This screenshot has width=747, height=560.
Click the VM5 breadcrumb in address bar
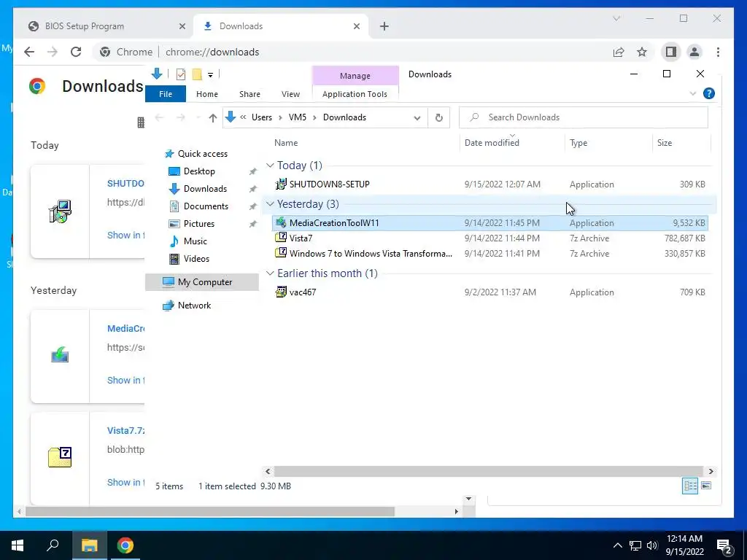[x=298, y=117]
